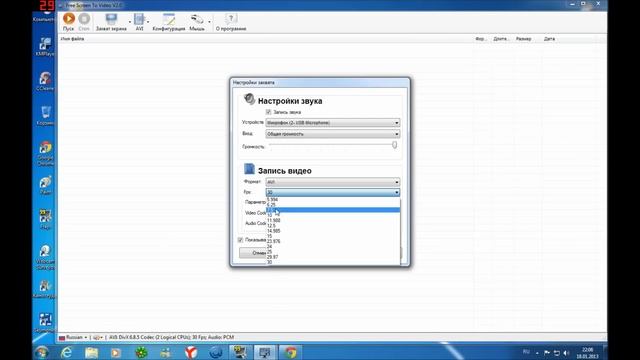
Task: Click the grey Стоп stop button
Action: [84, 22]
